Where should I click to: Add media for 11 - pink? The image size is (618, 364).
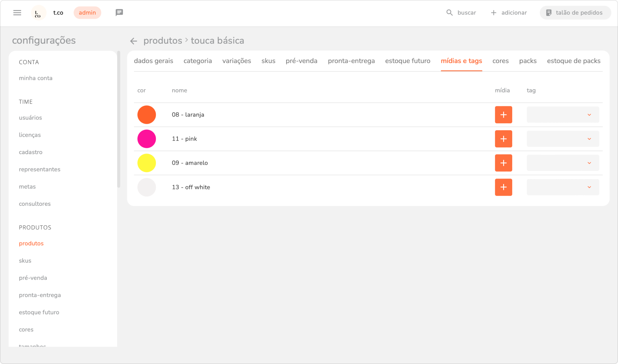tap(503, 139)
